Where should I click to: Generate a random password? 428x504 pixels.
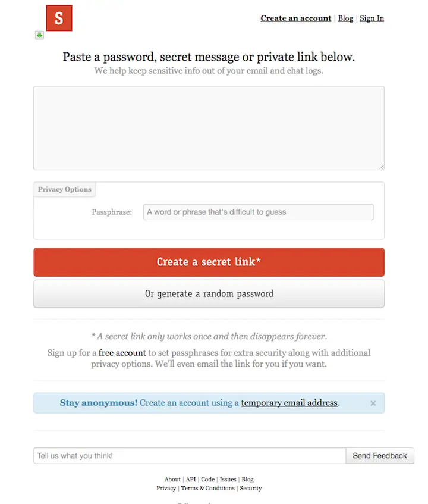tap(209, 294)
